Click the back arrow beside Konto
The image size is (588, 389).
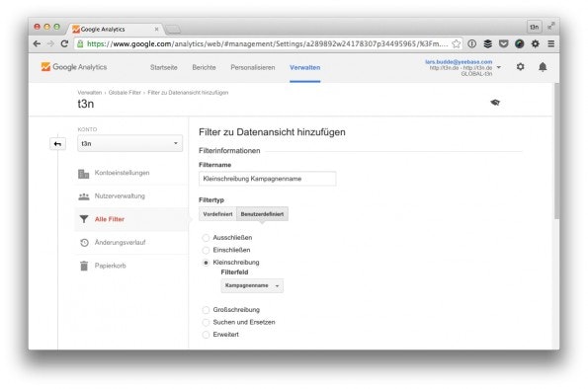click(57, 144)
